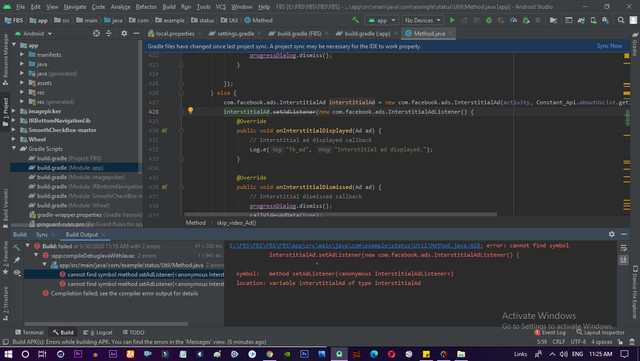Click skip_video_Ad() in editor breadcrumb

(x=237, y=223)
